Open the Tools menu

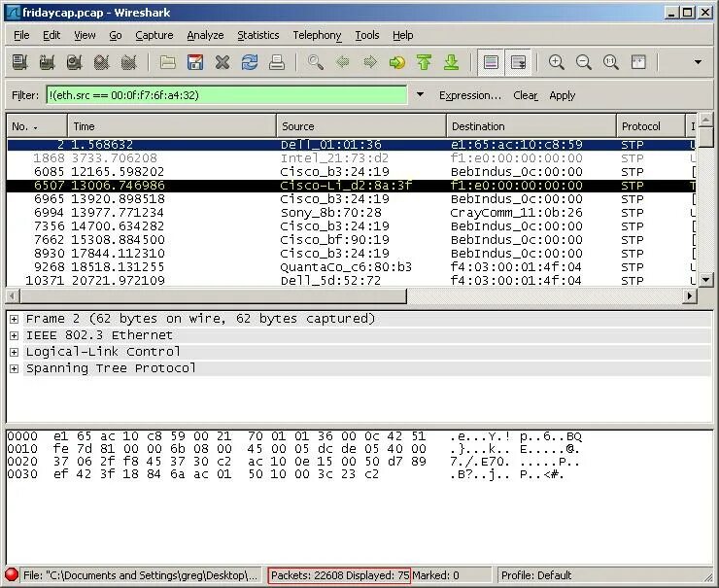coord(367,35)
